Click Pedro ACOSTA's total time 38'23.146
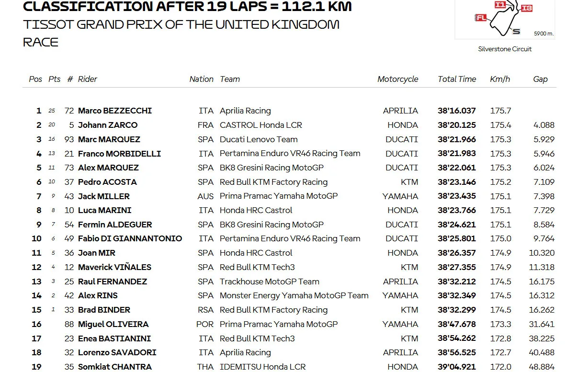Screen dimensions: 588x372 [457, 182]
